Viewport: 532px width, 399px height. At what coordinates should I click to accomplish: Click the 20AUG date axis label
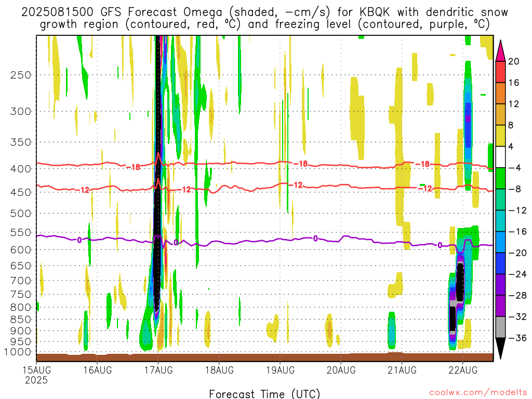click(x=341, y=370)
